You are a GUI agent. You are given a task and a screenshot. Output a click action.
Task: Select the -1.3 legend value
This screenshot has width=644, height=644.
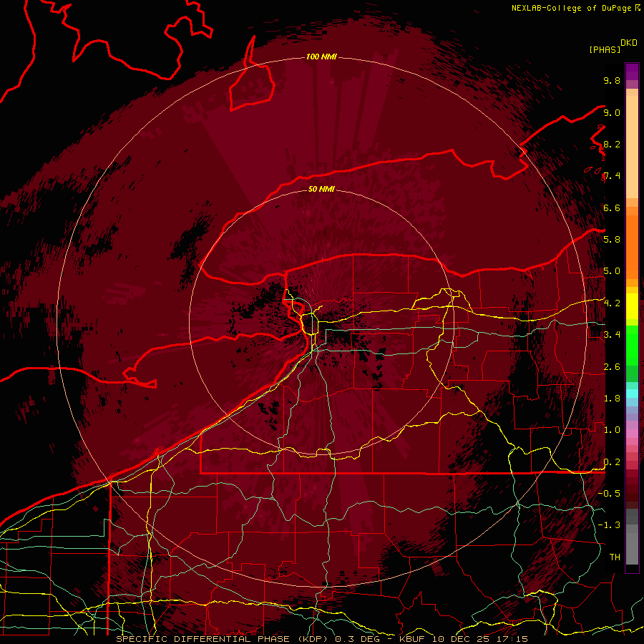coord(609,525)
